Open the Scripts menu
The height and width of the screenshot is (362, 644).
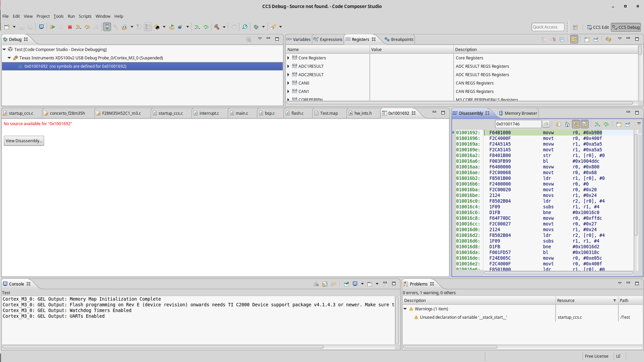85,16
